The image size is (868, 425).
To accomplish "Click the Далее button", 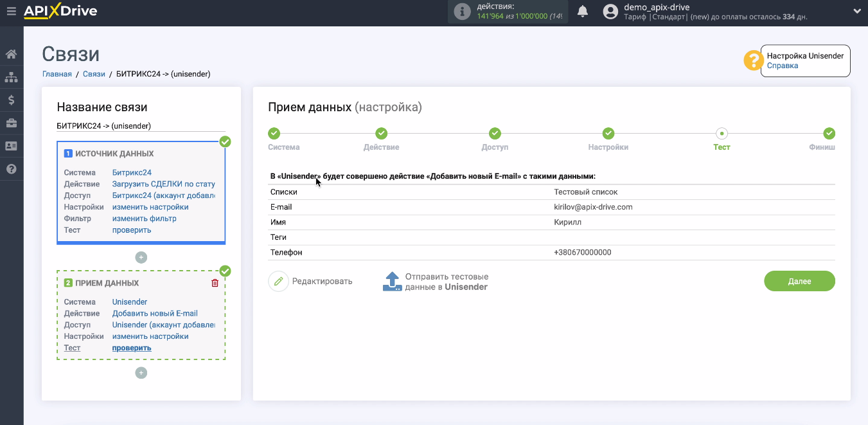I will click(799, 281).
